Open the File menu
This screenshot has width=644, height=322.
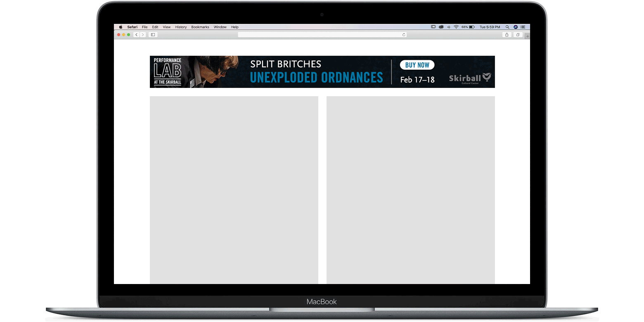(144, 27)
